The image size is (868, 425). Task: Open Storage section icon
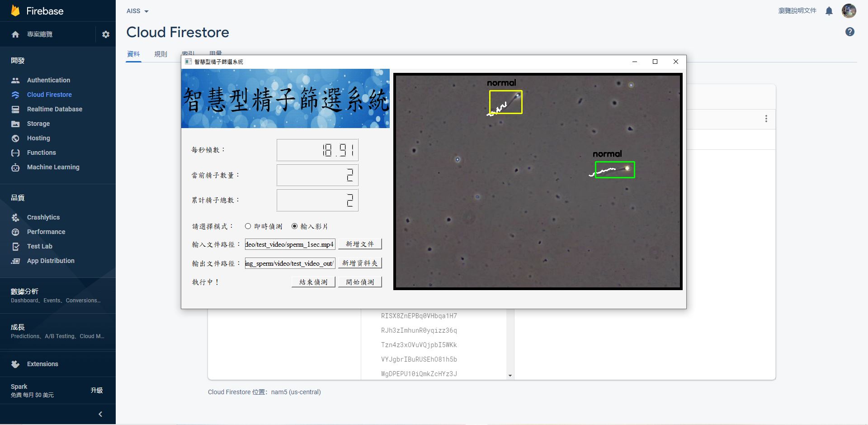point(15,124)
